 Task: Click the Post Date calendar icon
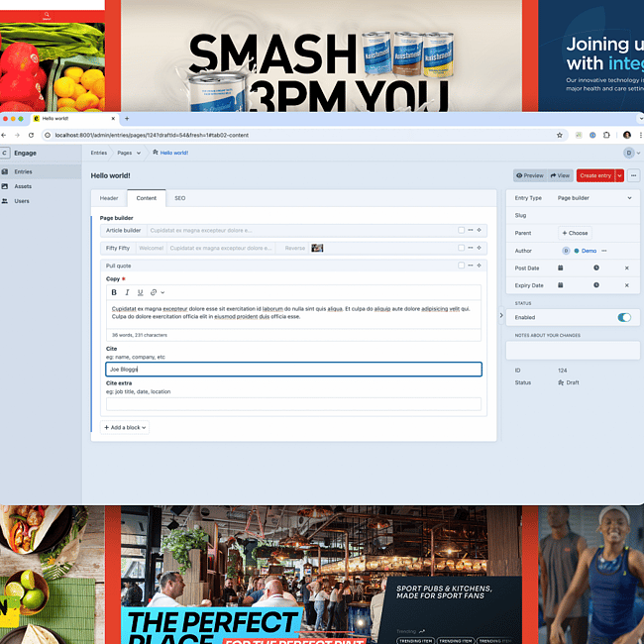pyautogui.click(x=561, y=268)
